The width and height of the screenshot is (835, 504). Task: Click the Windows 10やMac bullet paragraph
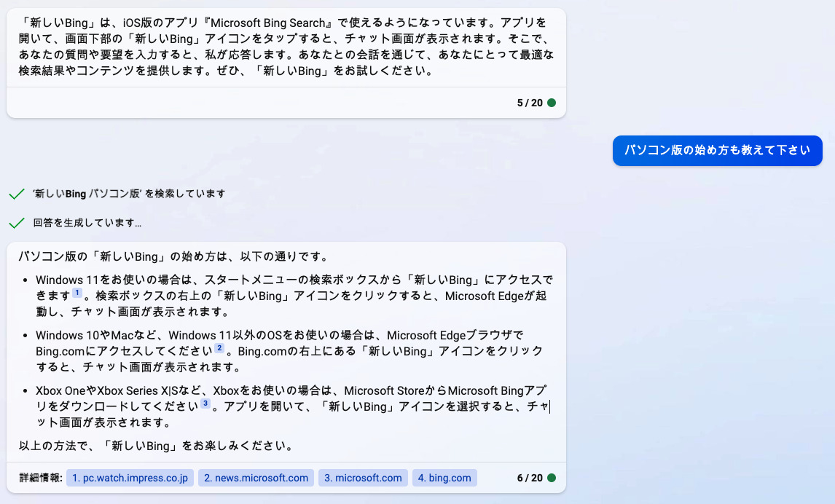pos(290,351)
